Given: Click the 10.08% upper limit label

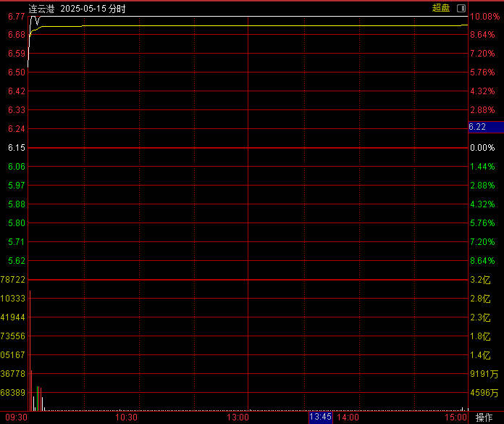Looking at the screenshot, I should (x=482, y=16).
